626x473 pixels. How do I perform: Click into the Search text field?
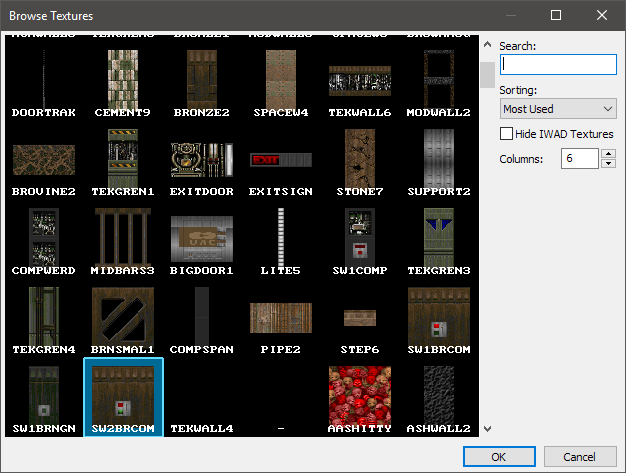(557, 64)
